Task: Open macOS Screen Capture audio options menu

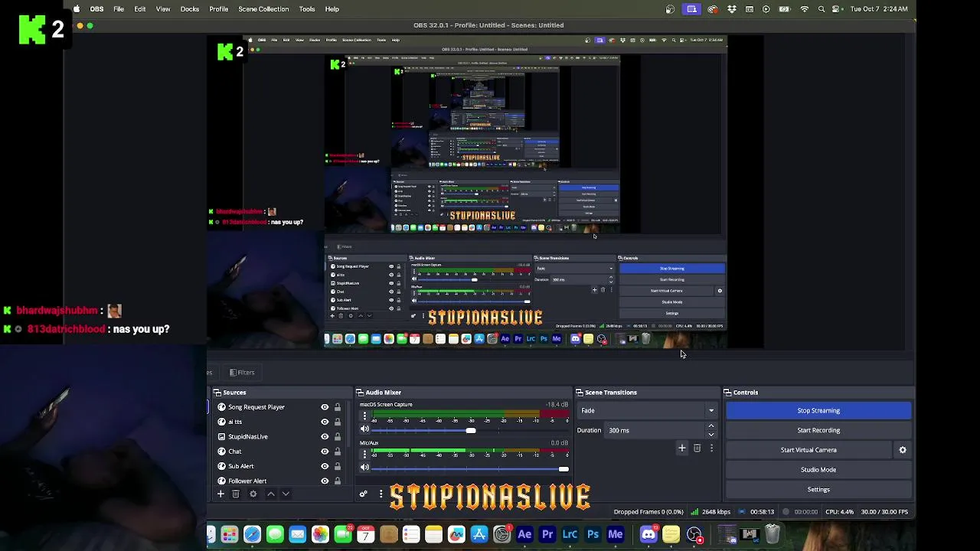Action: point(364,416)
